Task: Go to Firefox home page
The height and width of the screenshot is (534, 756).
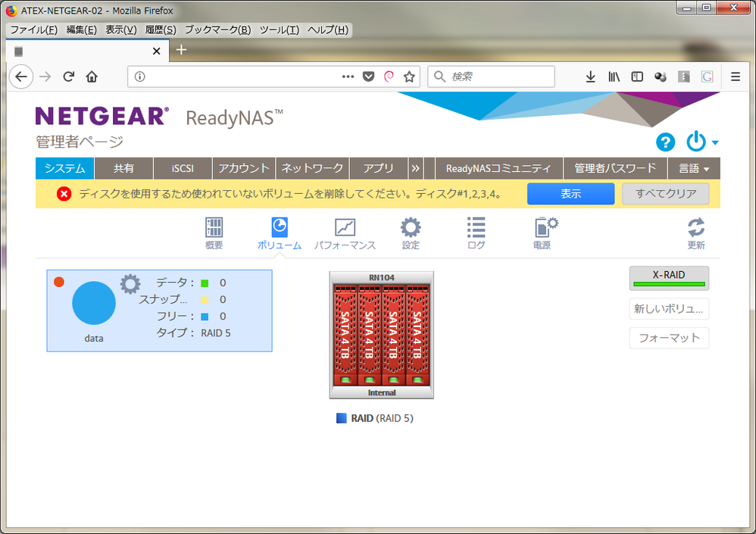Action: click(x=92, y=77)
